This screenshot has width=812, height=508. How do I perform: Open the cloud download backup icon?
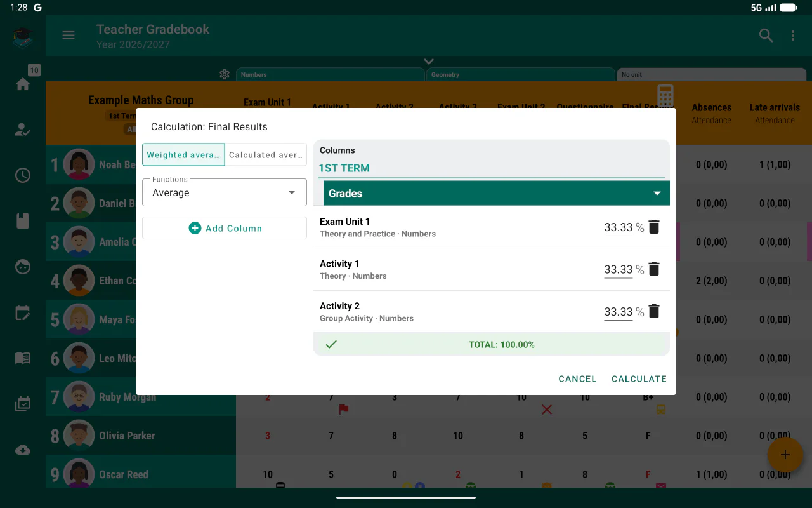click(23, 450)
